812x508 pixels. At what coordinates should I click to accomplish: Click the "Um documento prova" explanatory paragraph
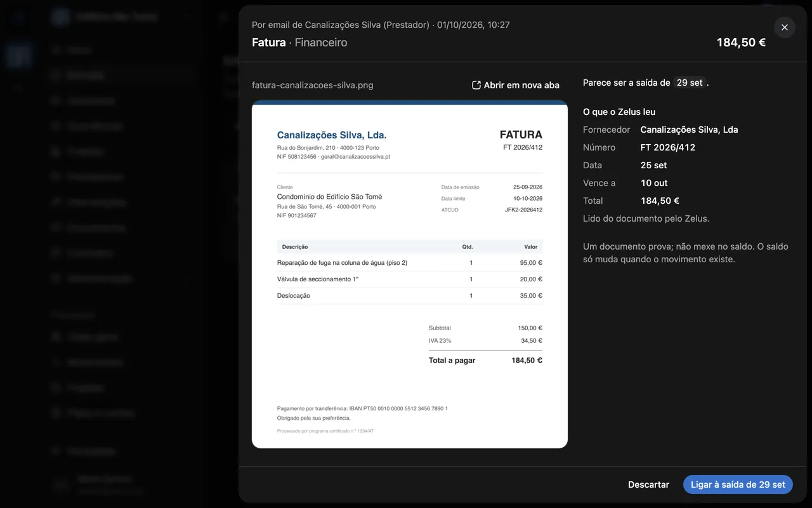(x=686, y=253)
